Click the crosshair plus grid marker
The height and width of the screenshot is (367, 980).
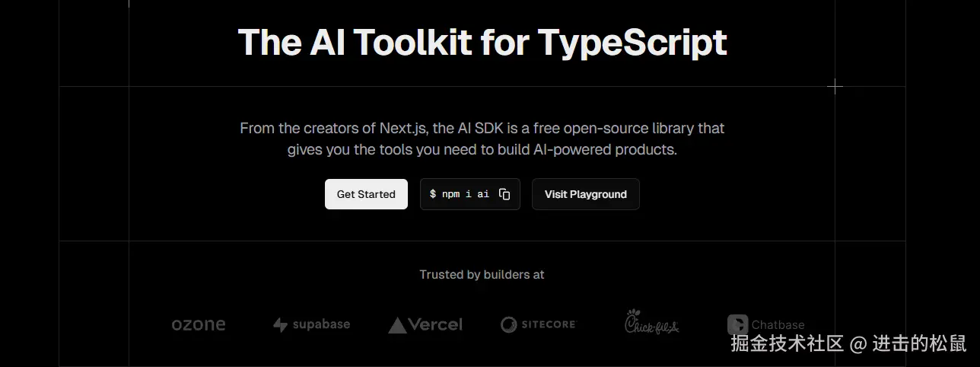tap(835, 87)
